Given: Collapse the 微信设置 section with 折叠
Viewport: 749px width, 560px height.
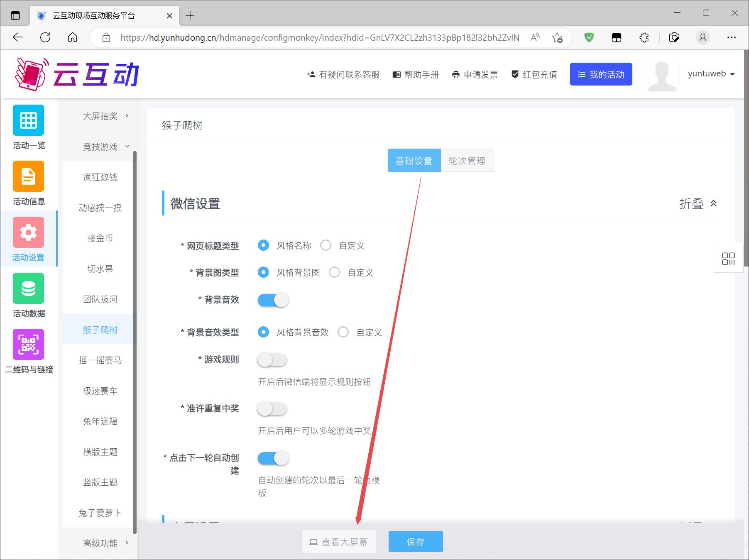Looking at the screenshot, I should [x=698, y=203].
